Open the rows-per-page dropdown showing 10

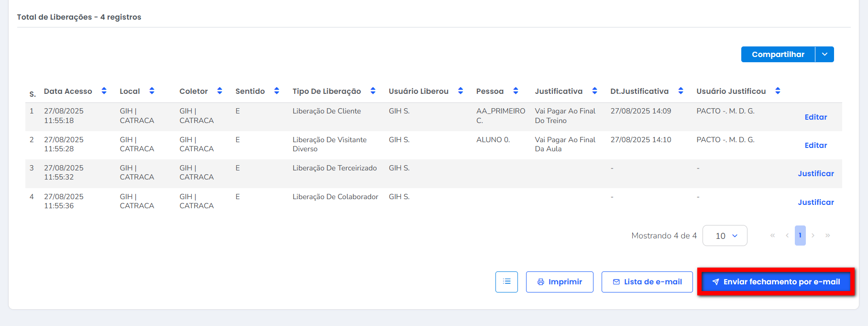coord(725,236)
